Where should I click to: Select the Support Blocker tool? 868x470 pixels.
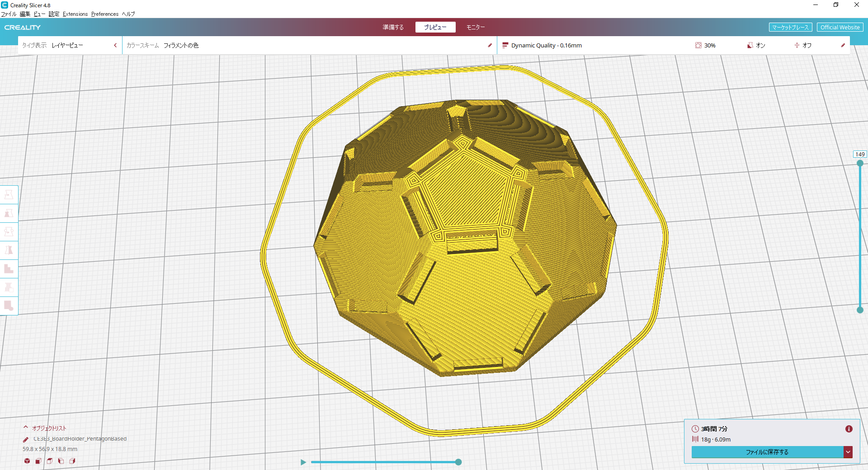[9, 306]
